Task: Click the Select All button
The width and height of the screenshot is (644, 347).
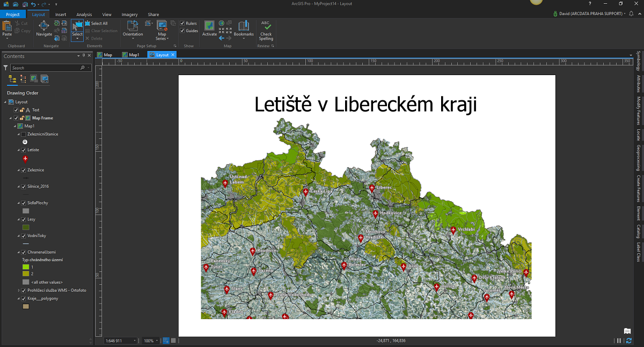Action: [97, 24]
